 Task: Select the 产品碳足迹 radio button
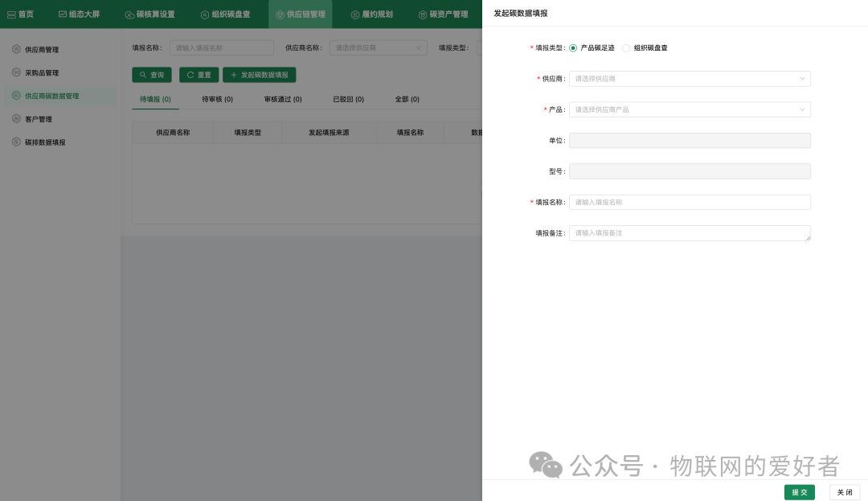[572, 47]
